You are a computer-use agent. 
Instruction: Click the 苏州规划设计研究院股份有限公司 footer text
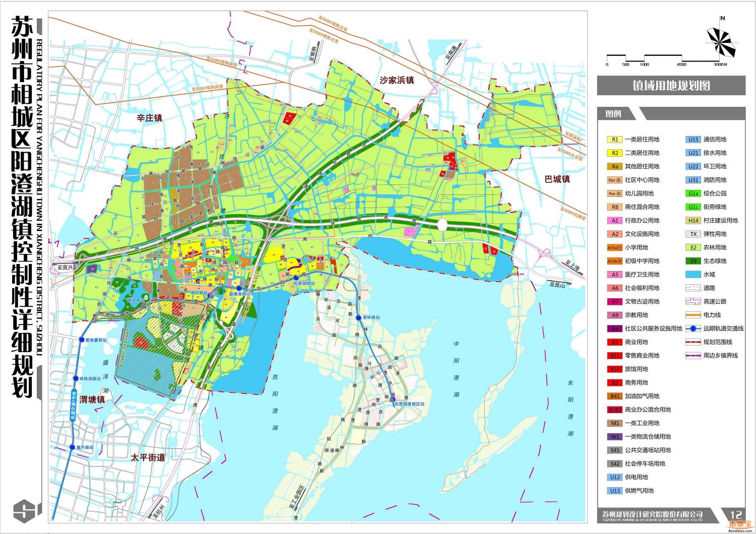652,514
